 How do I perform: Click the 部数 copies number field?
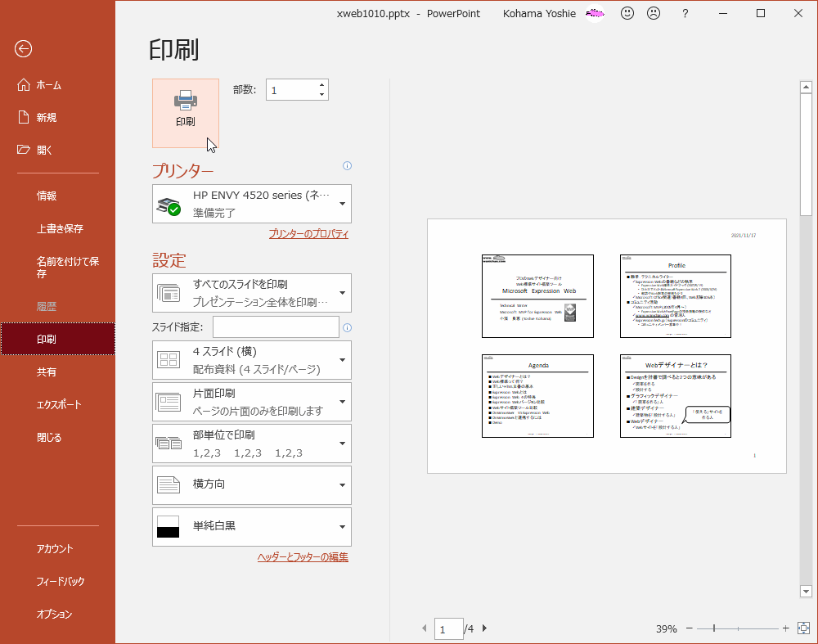[292, 90]
